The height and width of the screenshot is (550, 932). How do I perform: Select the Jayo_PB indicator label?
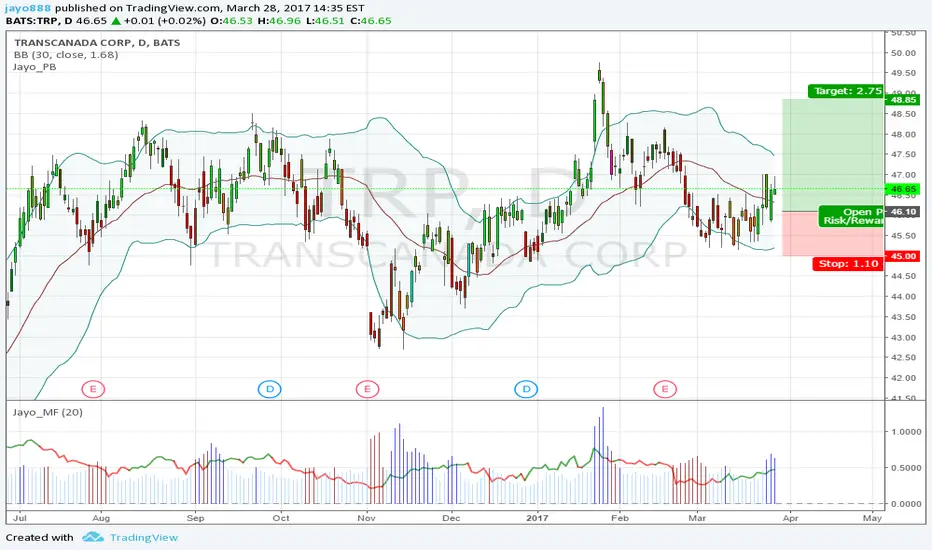(34, 67)
